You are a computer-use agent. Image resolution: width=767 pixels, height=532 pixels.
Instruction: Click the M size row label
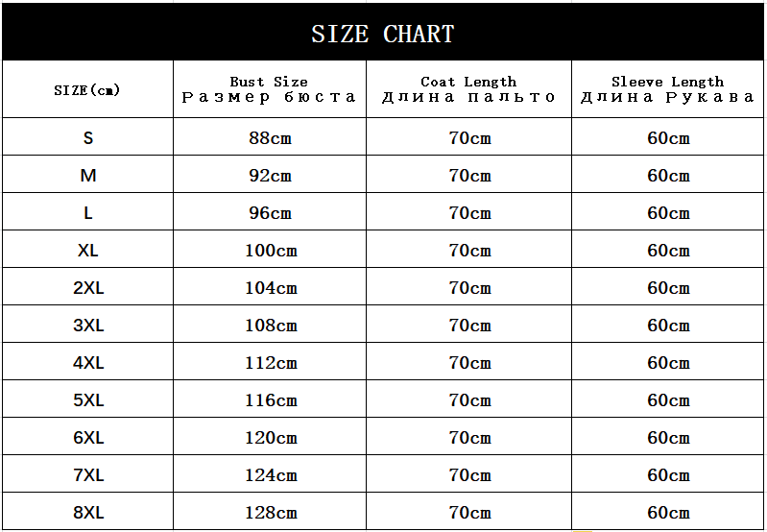pos(88,176)
